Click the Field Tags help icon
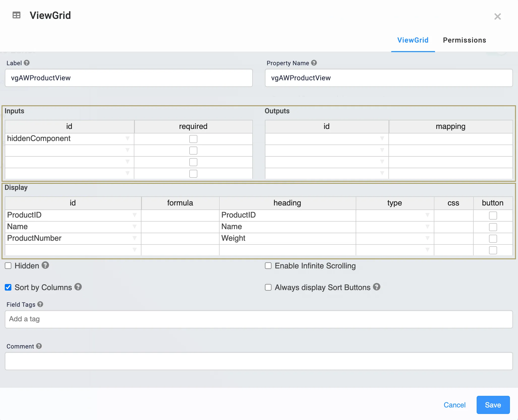This screenshot has height=420, width=518. 40,304
